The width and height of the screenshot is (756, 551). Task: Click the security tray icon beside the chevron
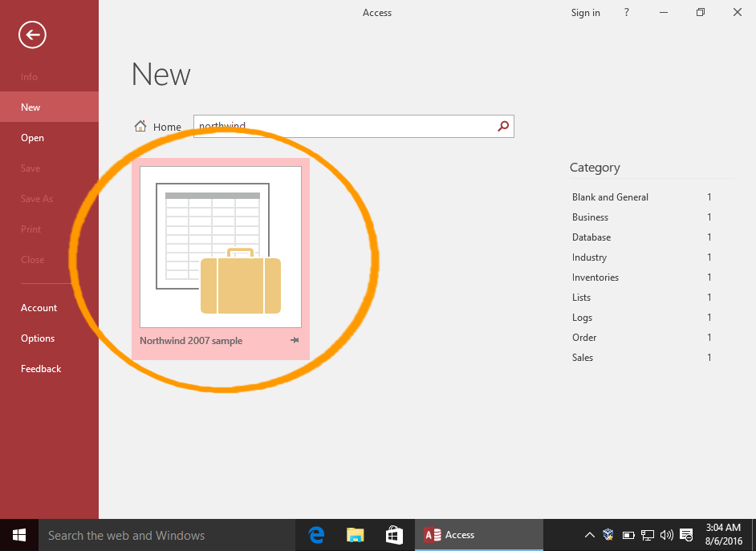608,535
